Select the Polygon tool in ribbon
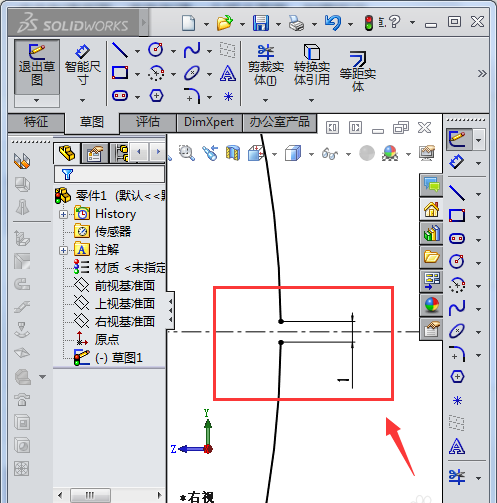The image size is (497, 503). (156, 96)
